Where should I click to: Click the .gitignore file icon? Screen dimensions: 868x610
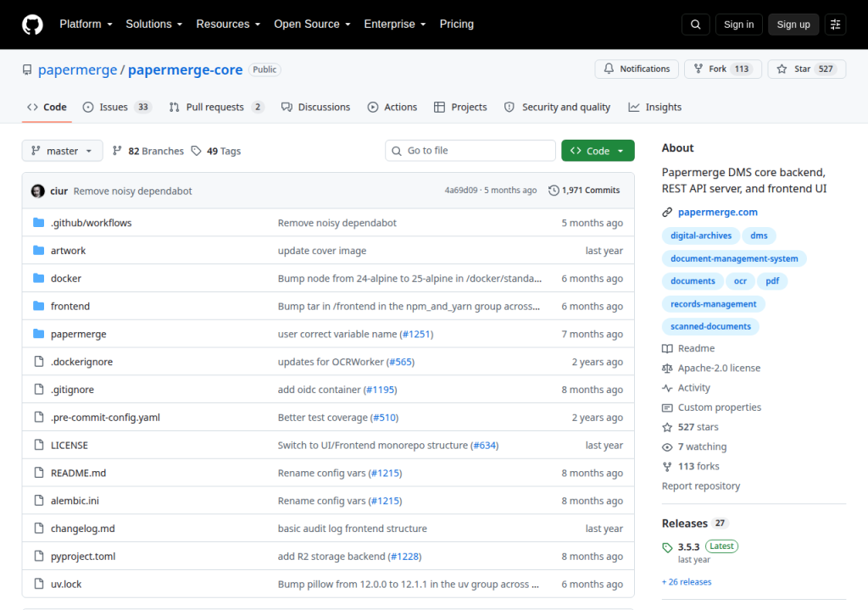(x=39, y=389)
